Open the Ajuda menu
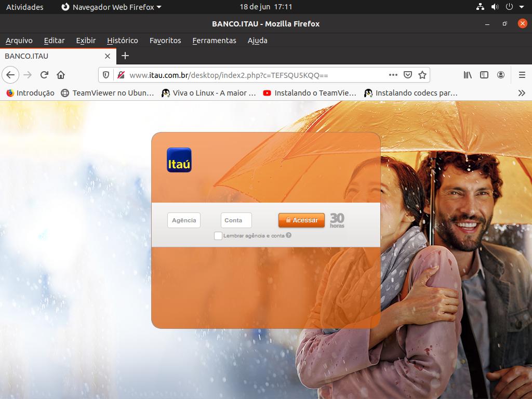Viewport: 532px width, 399px height. (258, 41)
